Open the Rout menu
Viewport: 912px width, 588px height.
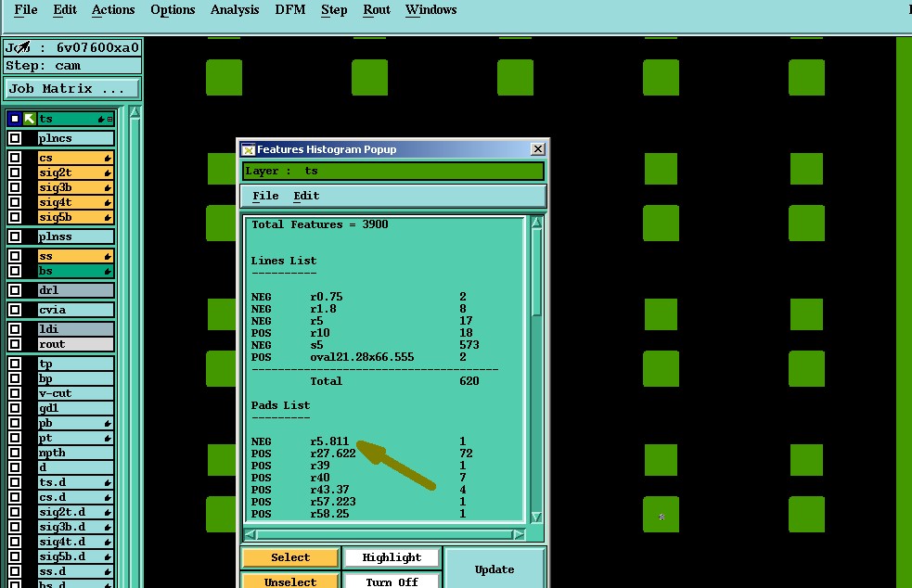pyautogui.click(x=377, y=10)
